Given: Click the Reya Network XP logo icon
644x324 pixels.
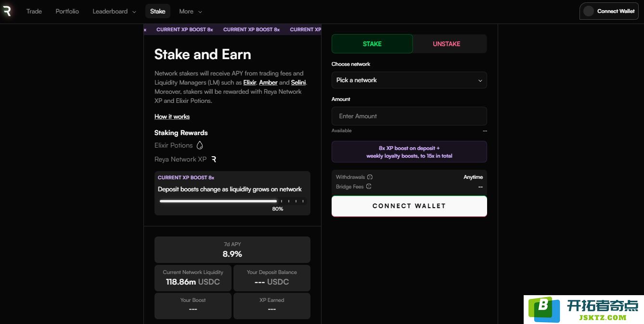Looking at the screenshot, I should pos(214,159).
